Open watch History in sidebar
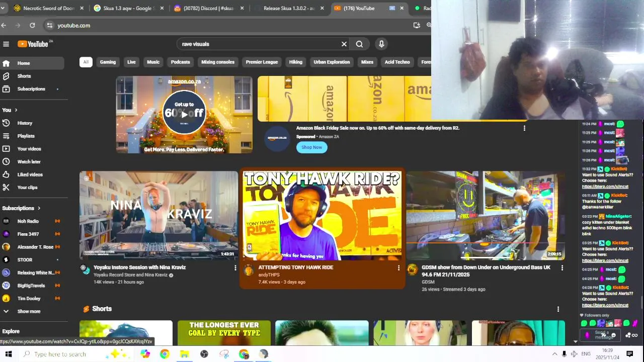 tap(32, 123)
